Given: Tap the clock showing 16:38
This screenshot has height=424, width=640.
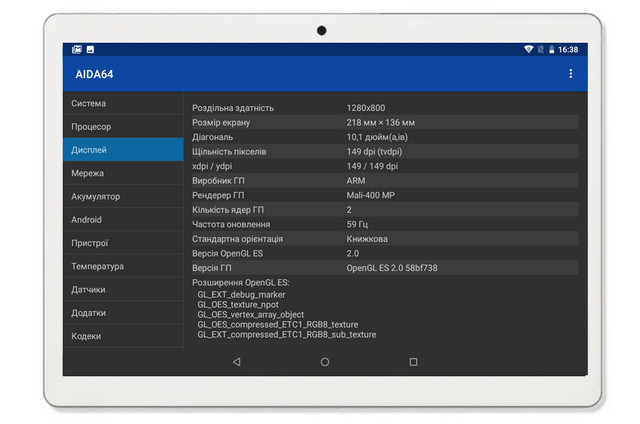Looking at the screenshot, I should pos(568,49).
